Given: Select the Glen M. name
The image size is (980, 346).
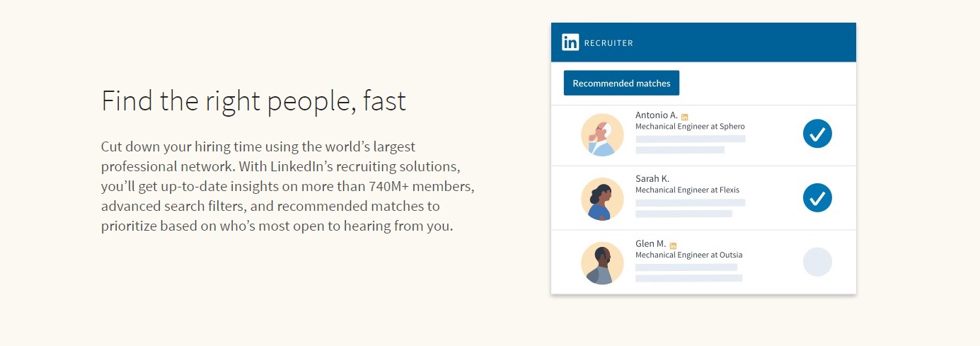Looking at the screenshot, I should pyautogui.click(x=651, y=244).
